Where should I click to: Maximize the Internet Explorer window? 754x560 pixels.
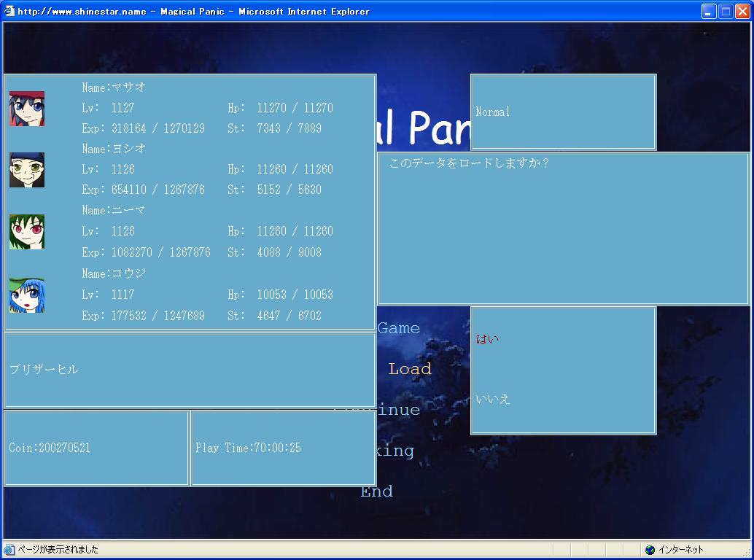point(726,11)
